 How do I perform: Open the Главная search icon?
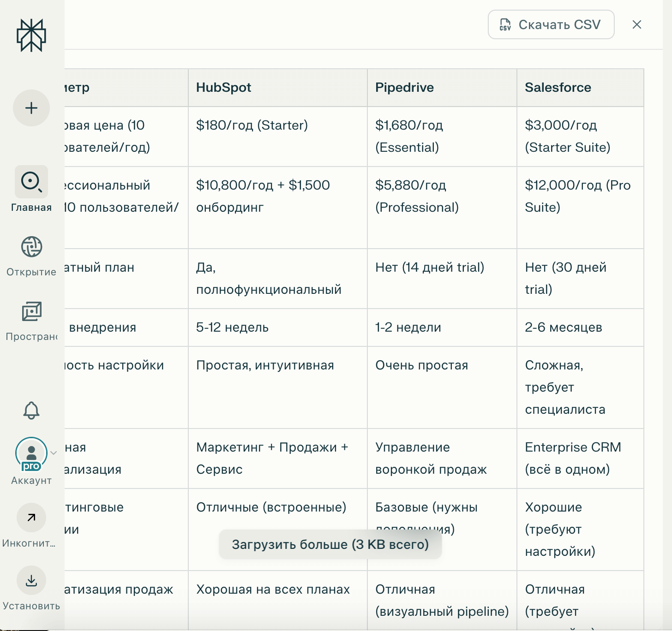[31, 182]
